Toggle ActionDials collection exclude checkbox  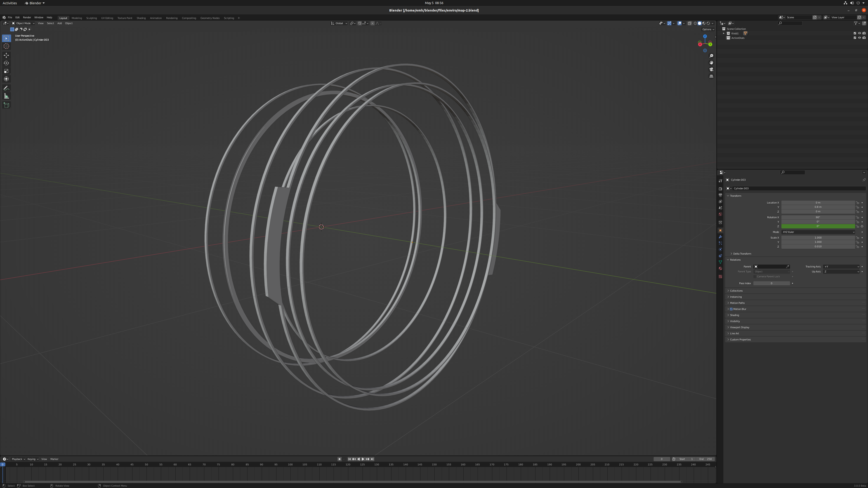(x=855, y=38)
